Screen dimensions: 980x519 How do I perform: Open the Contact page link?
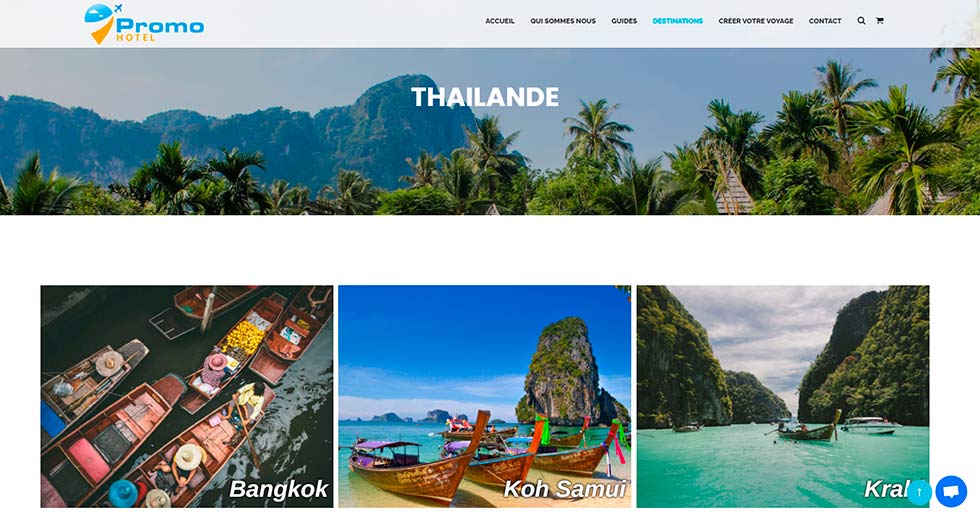825,21
